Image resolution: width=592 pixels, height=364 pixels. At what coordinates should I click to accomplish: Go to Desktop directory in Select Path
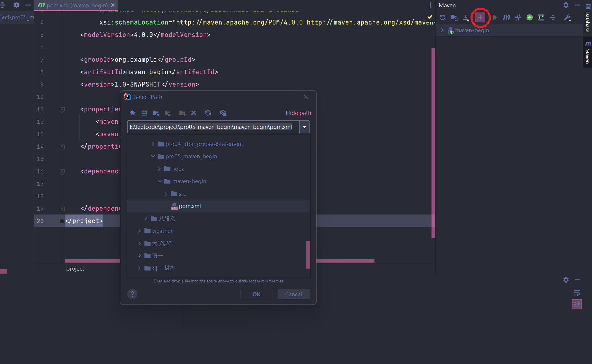tap(144, 113)
